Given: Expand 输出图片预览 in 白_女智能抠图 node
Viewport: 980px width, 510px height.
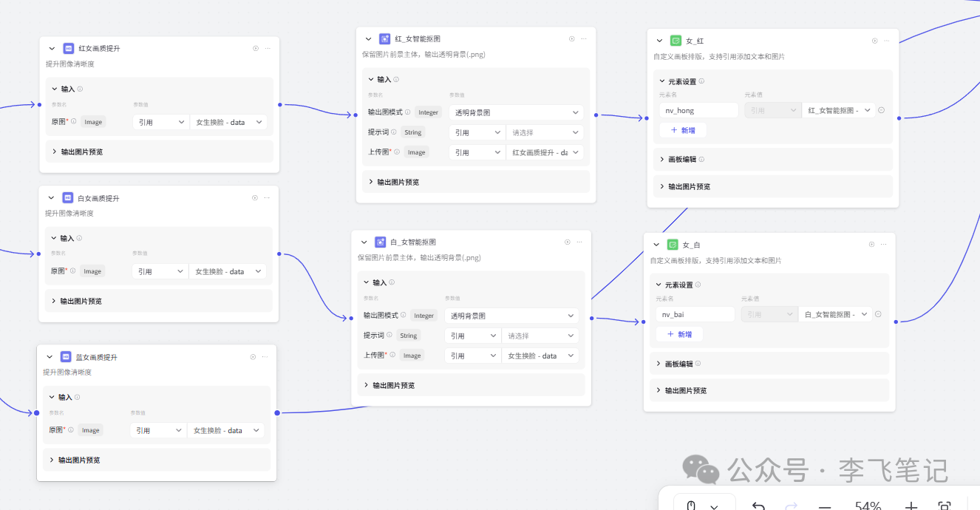Looking at the screenshot, I should (366, 385).
